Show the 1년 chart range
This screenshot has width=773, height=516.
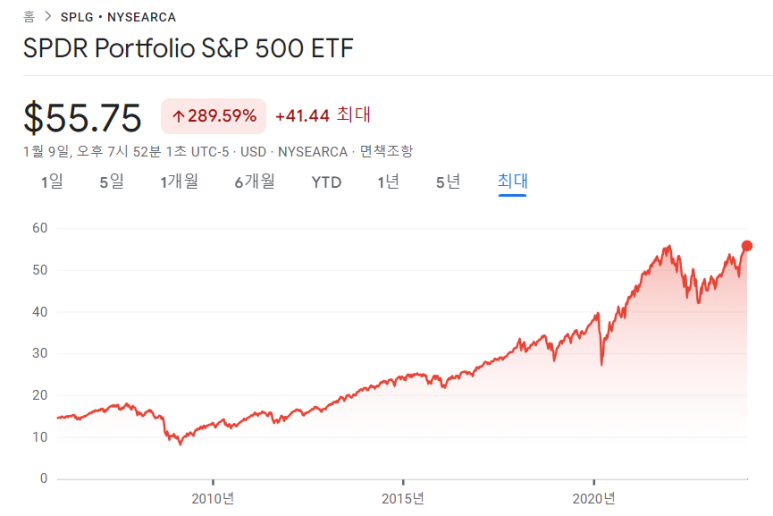pos(388,182)
